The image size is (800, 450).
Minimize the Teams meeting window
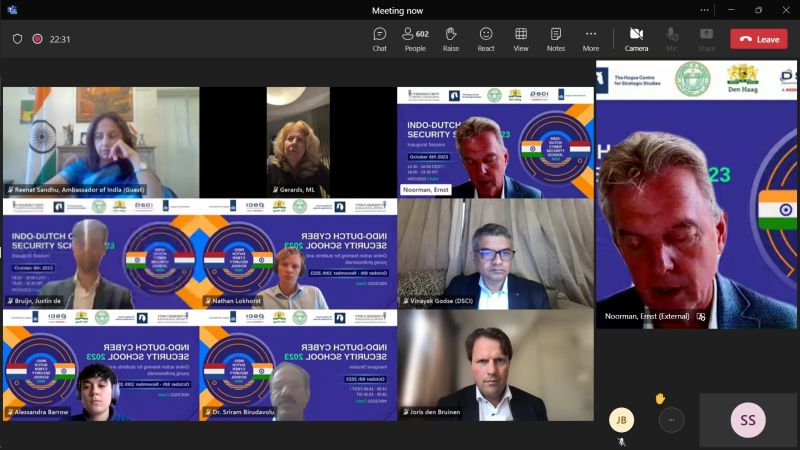(731, 10)
